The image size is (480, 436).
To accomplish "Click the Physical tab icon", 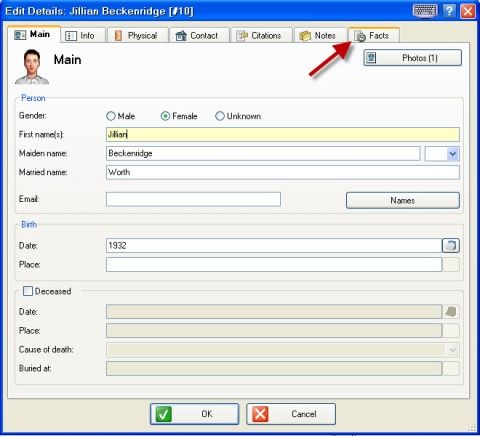I will (118, 36).
